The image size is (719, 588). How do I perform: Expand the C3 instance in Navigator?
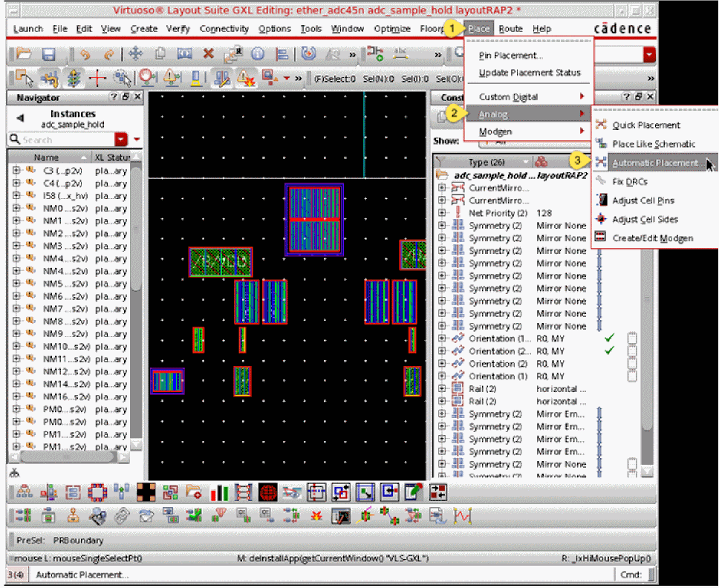pos(16,171)
